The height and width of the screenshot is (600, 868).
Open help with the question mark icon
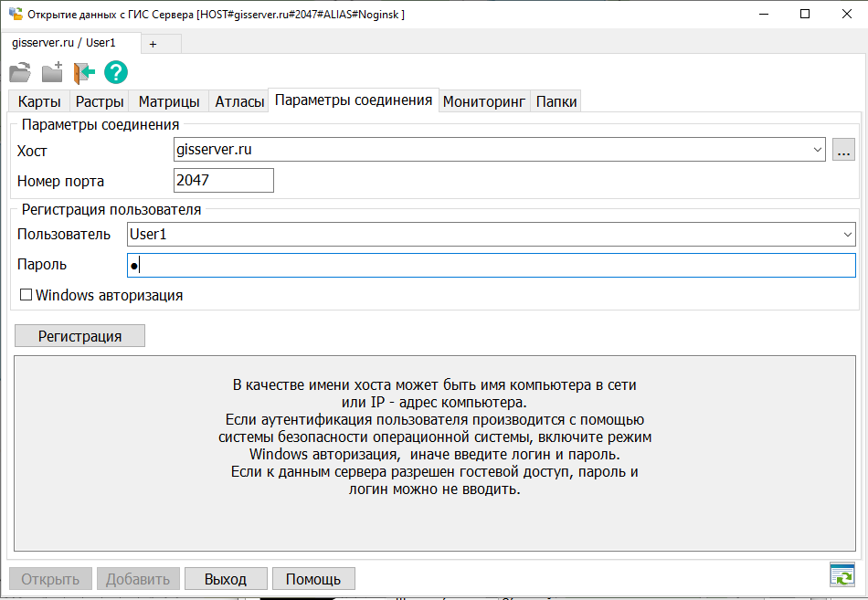click(116, 73)
